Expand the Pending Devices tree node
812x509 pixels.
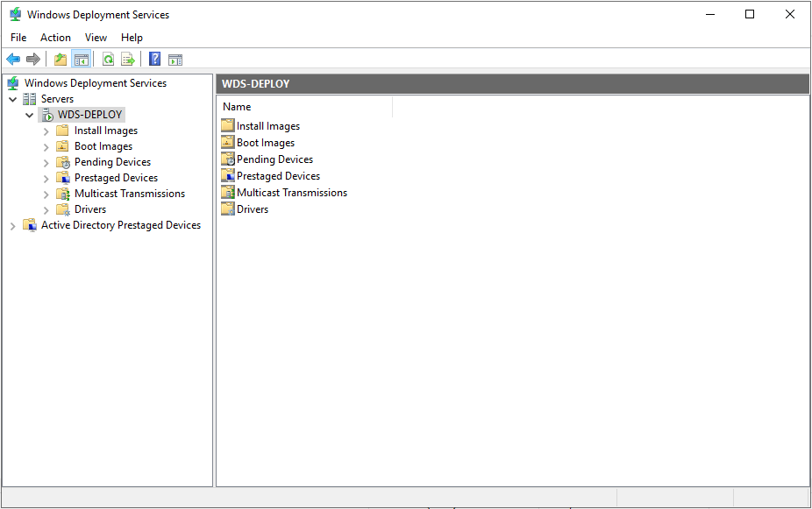[x=46, y=163]
